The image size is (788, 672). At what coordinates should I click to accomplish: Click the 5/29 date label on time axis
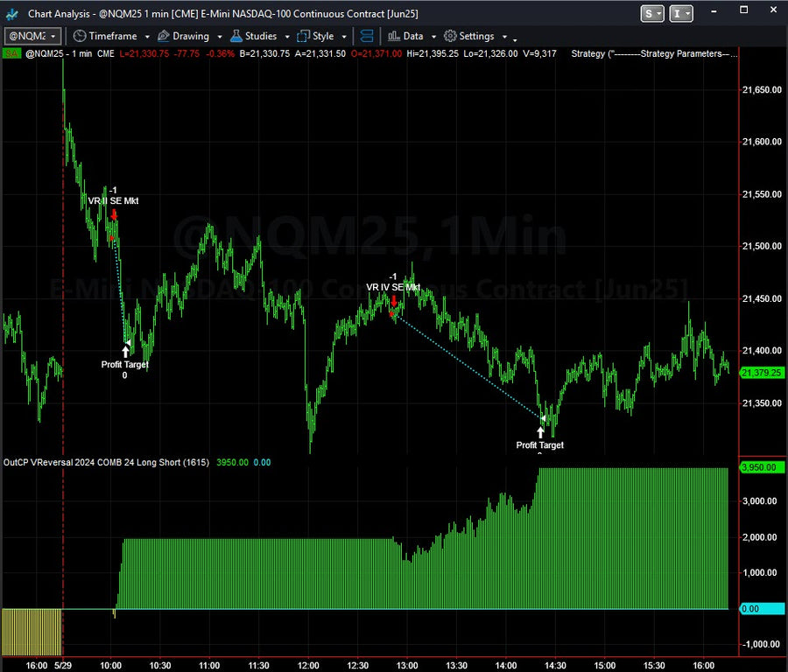point(63,666)
